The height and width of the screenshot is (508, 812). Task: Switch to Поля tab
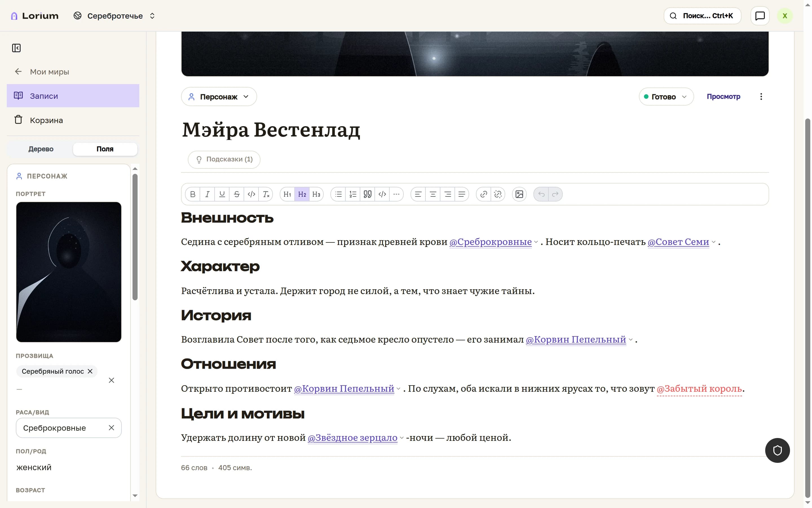105,149
